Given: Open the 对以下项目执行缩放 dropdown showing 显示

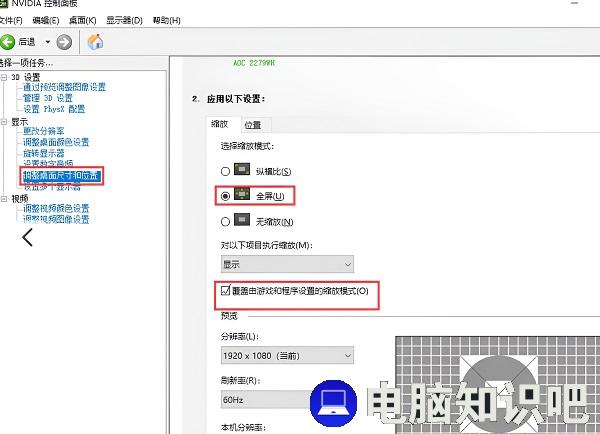Looking at the screenshot, I should pyautogui.click(x=287, y=264).
